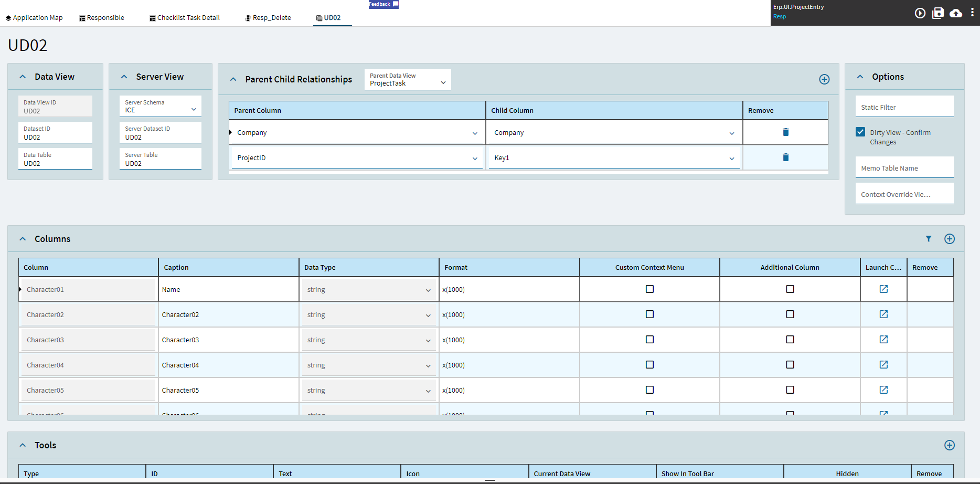Open the Columns filter icon
This screenshot has width=980, height=484.
coord(929,239)
